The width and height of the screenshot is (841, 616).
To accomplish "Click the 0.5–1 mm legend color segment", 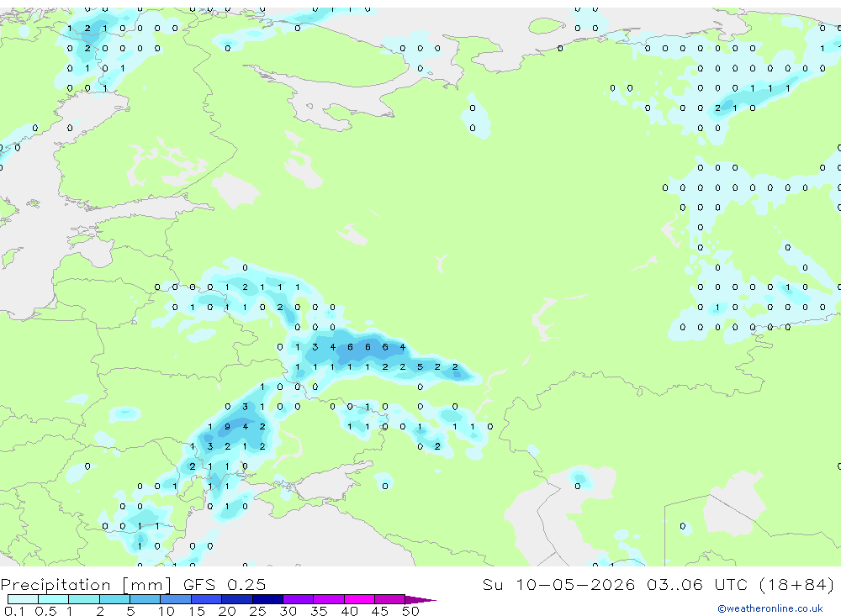I will 54,599.
